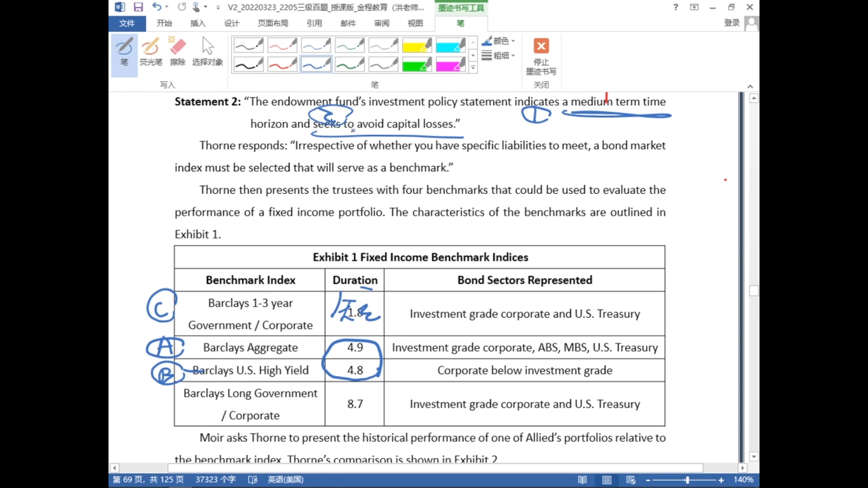Pick the thick gray pen style
The width and height of the screenshot is (868, 488).
pyautogui.click(x=383, y=63)
